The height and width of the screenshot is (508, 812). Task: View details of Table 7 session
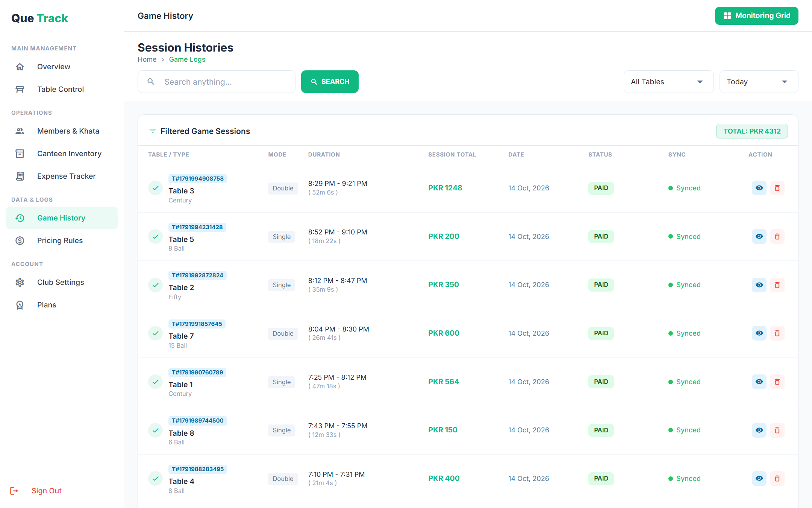759,333
